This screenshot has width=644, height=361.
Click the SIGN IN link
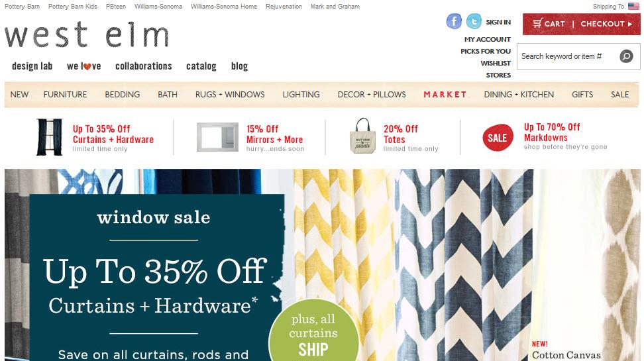(498, 22)
